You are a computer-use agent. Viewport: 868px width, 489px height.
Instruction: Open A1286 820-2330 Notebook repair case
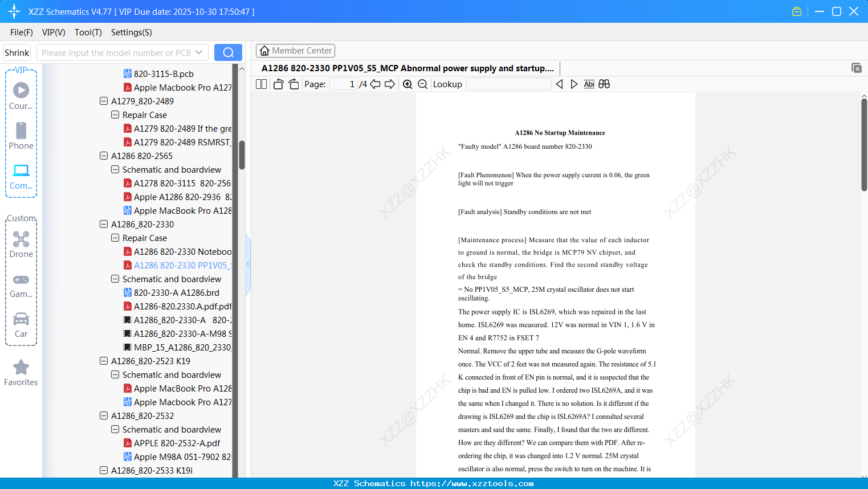(x=177, y=251)
